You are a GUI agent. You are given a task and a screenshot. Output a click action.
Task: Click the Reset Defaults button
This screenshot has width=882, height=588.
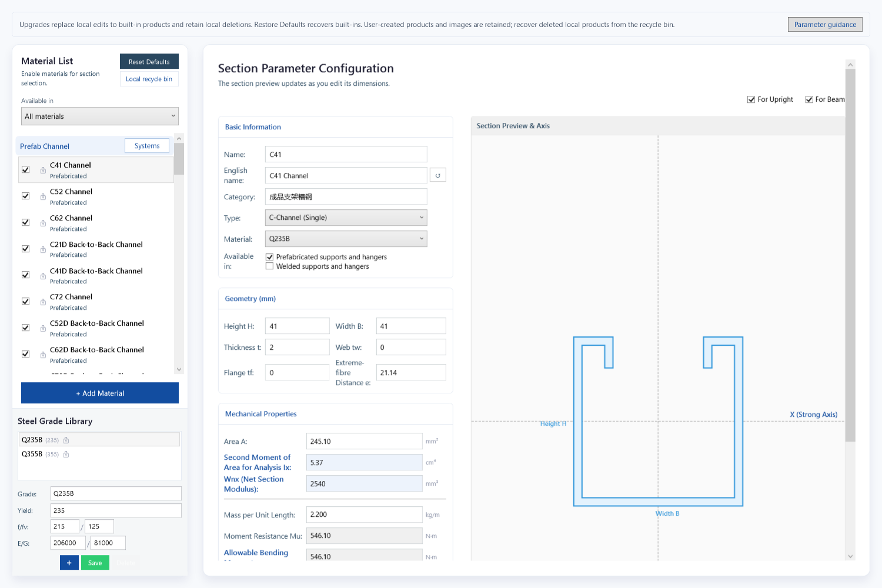[x=149, y=62]
